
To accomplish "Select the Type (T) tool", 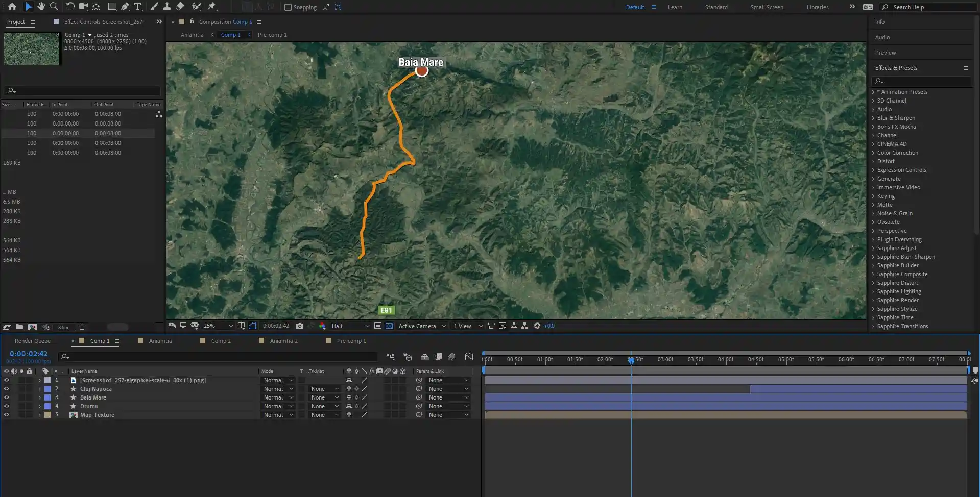I will pyautogui.click(x=138, y=7).
